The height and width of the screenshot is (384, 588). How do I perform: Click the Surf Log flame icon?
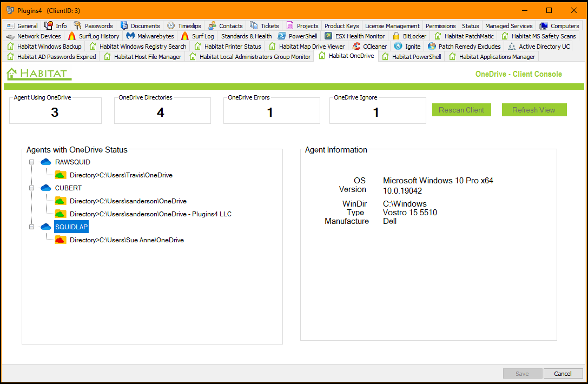(185, 36)
